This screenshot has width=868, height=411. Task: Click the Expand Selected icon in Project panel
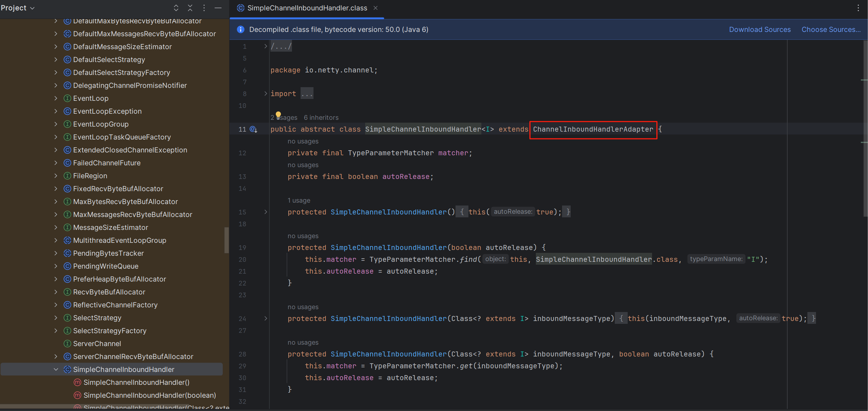(x=176, y=8)
